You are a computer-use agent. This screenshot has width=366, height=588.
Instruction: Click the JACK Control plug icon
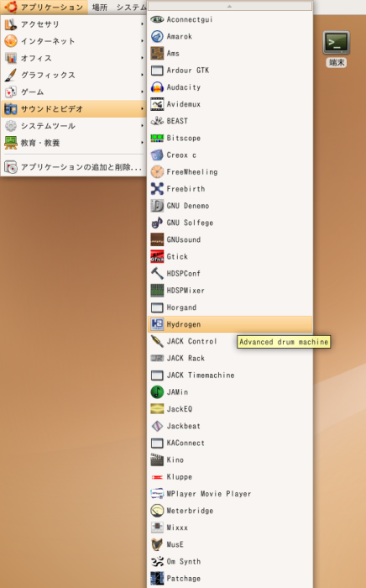pos(157,341)
